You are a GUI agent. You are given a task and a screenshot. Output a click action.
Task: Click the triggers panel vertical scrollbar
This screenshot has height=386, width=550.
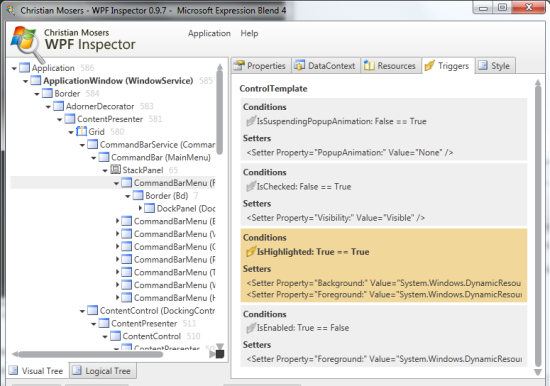pos(538,226)
